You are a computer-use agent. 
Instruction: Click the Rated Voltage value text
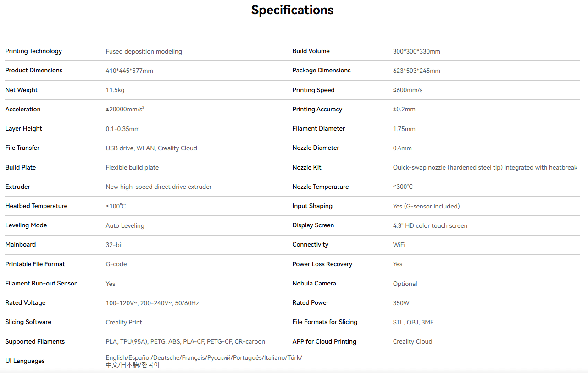152,303
